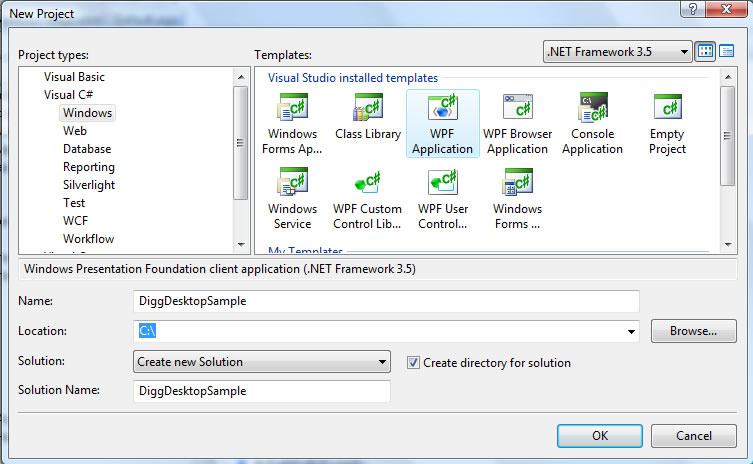753x464 pixels.
Task: Select Silverlight project type
Action: tap(89, 185)
